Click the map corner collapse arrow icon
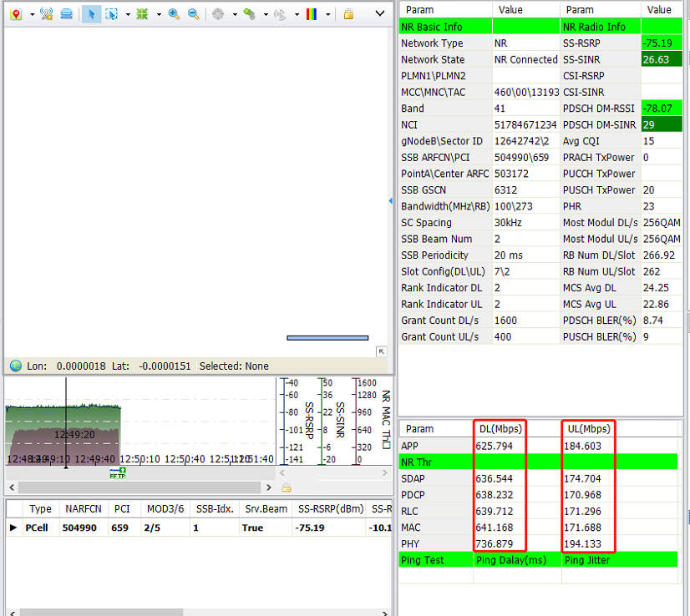The height and width of the screenshot is (616, 690). 382,351
